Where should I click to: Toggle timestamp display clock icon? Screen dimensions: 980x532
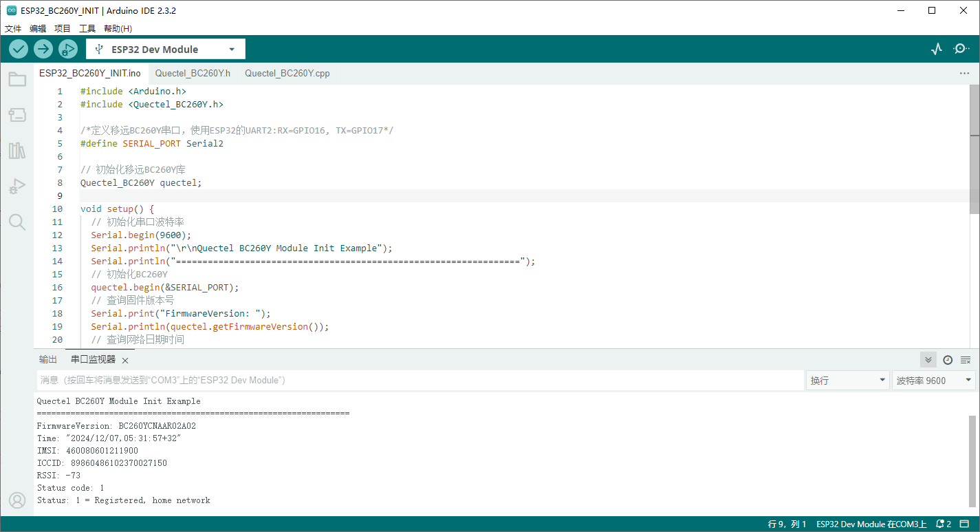pyautogui.click(x=948, y=360)
